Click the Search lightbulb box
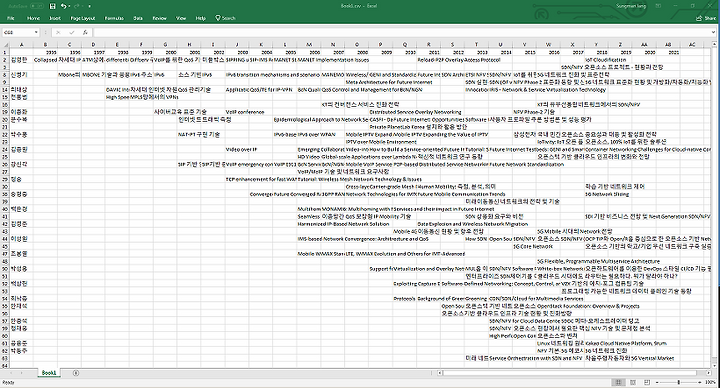Viewport: 720px width, 388px height. pyautogui.click(x=225, y=18)
